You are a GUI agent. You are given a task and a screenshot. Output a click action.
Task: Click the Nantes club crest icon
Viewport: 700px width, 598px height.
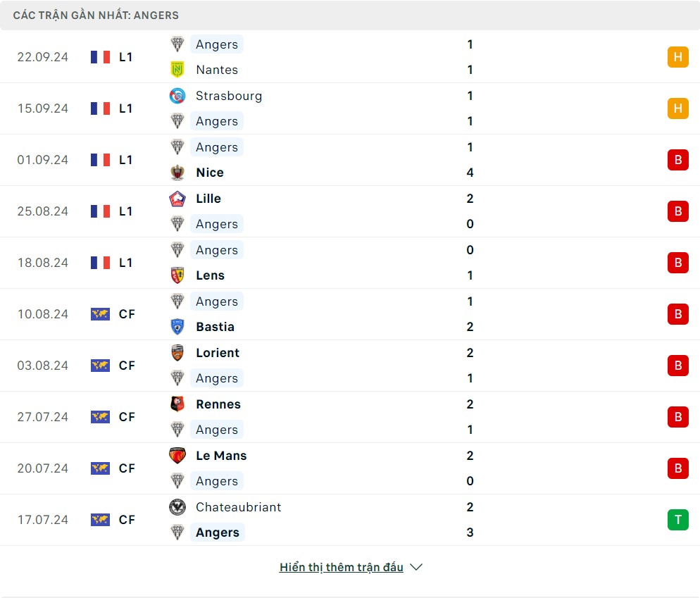177,70
